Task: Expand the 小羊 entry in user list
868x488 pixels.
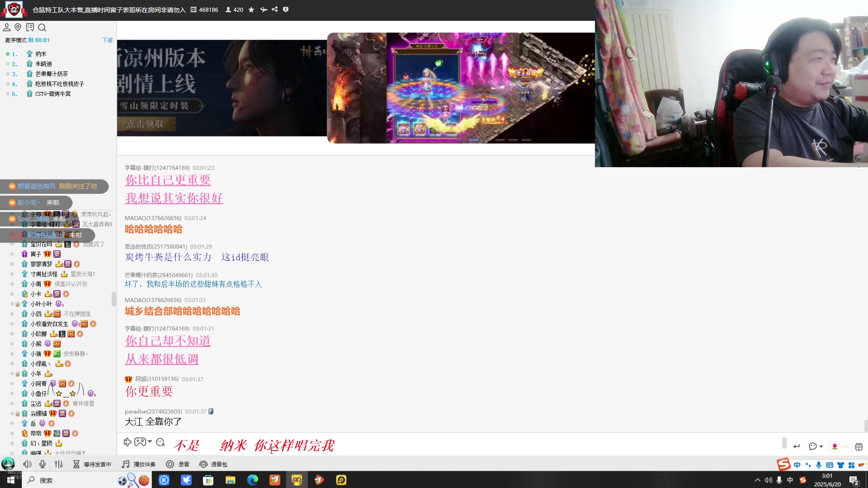Action: pos(17,374)
